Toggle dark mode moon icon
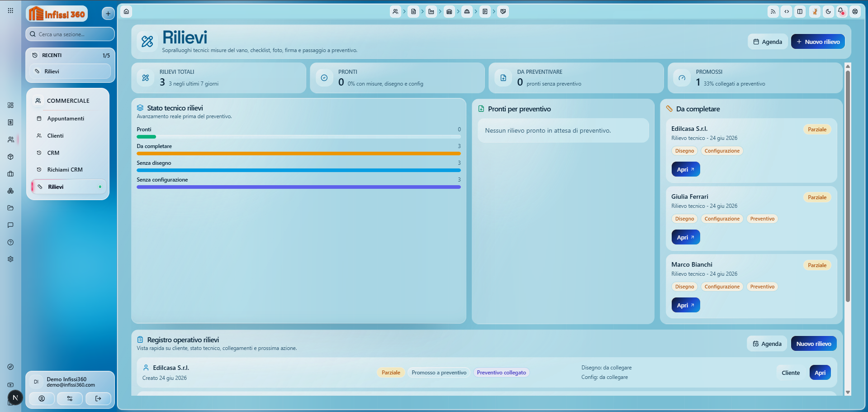868x412 pixels. click(828, 12)
